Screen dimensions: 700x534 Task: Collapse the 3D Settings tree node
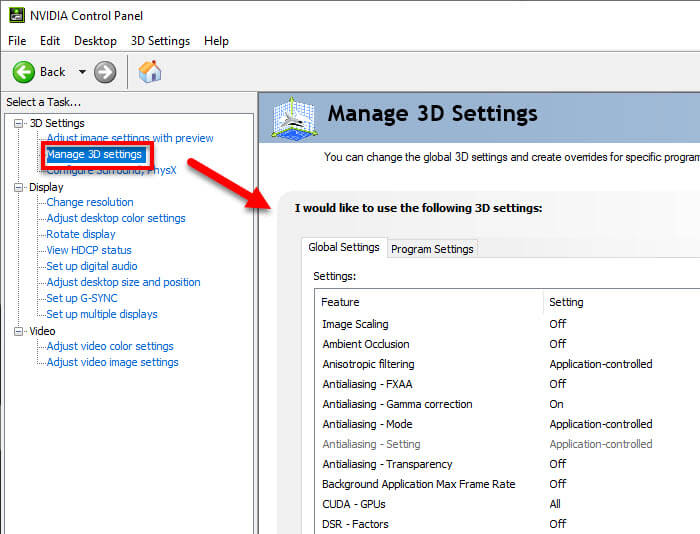pyautogui.click(x=18, y=123)
